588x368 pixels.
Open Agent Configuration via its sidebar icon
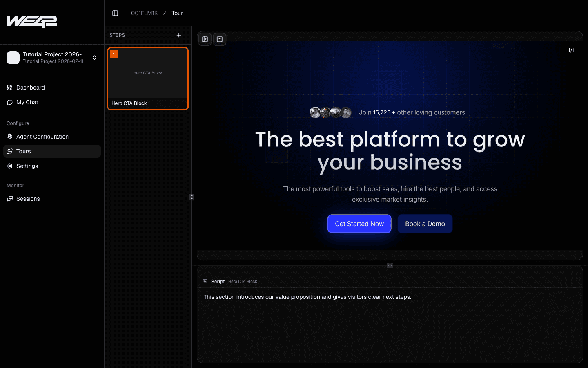click(x=9, y=137)
